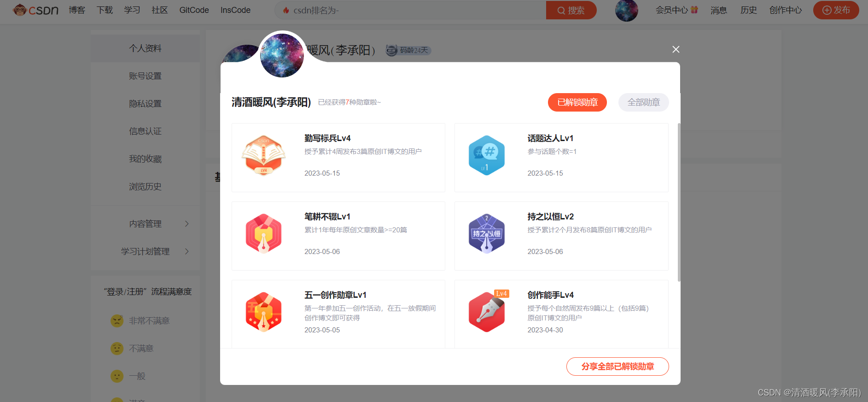Screen dimensions: 868x402
Task: Switch to the 全部勋章 tab
Action: click(x=643, y=102)
